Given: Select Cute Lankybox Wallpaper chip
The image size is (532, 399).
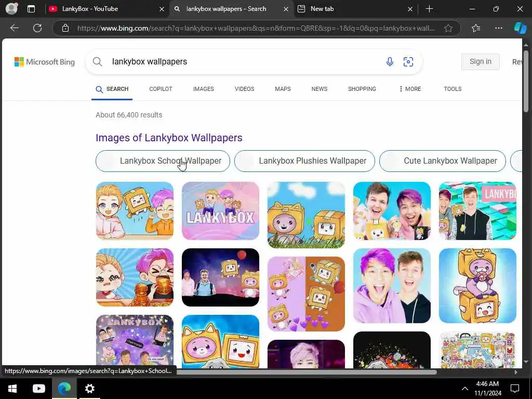Looking at the screenshot, I should tap(443, 161).
